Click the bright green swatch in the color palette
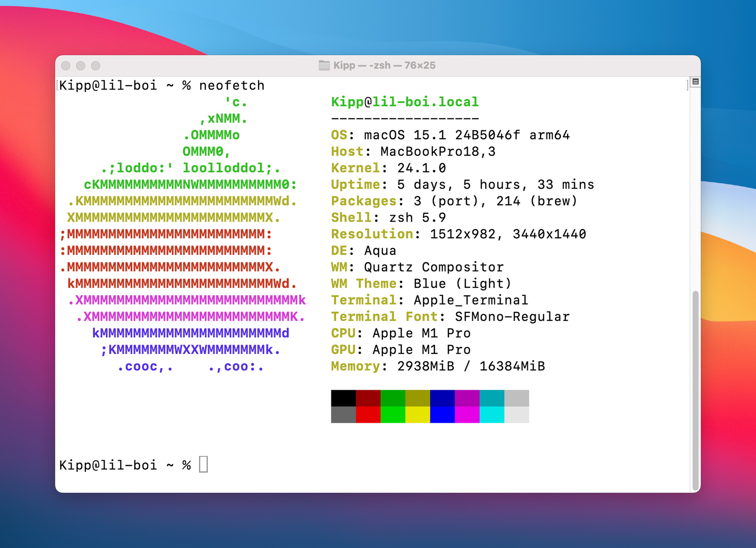The height and width of the screenshot is (548, 756). tap(392, 414)
